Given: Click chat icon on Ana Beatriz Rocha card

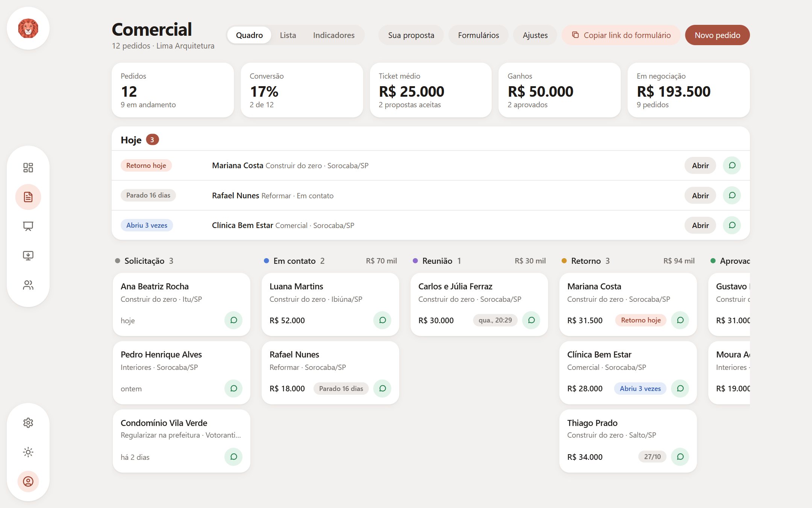Looking at the screenshot, I should [233, 320].
